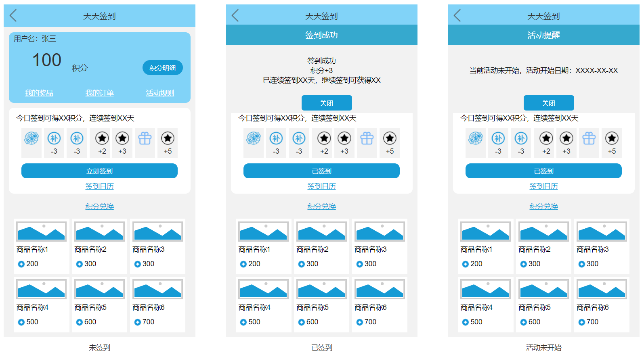
Task: Tap 补 icon next to stamp in 已签到 screen
Action: [276, 138]
